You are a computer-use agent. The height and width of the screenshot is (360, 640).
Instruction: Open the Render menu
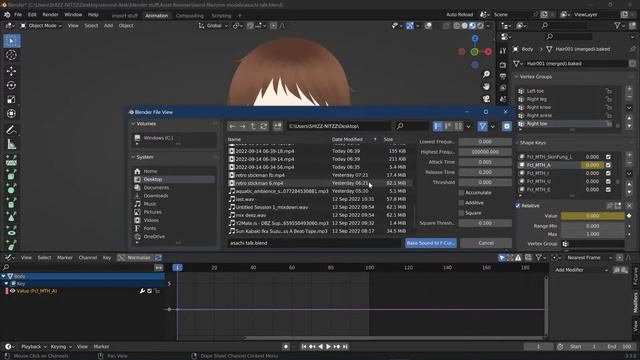coord(50,15)
